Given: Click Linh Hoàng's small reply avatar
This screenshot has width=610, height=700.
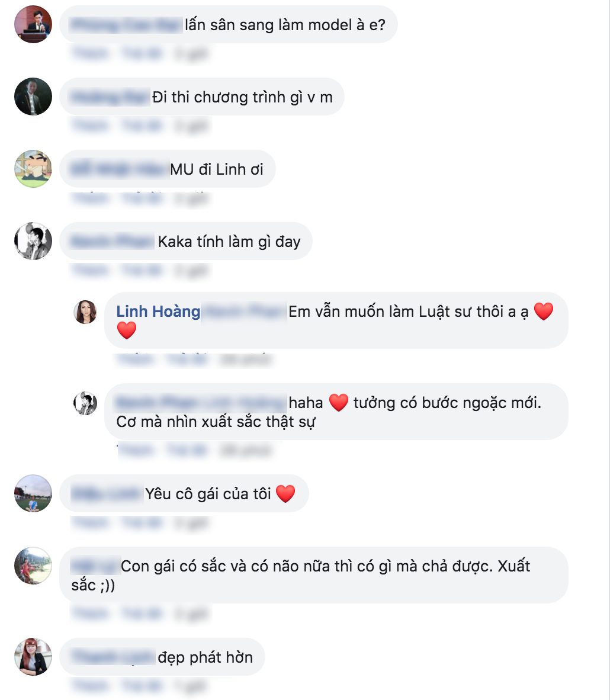Looking at the screenshot, I should (85, 312).
